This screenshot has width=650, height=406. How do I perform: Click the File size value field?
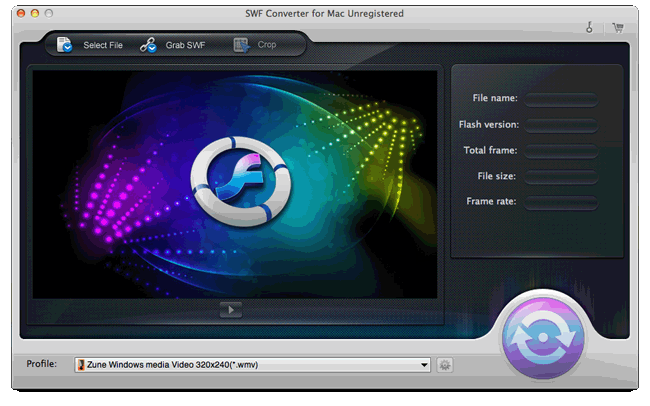(561, 177)
